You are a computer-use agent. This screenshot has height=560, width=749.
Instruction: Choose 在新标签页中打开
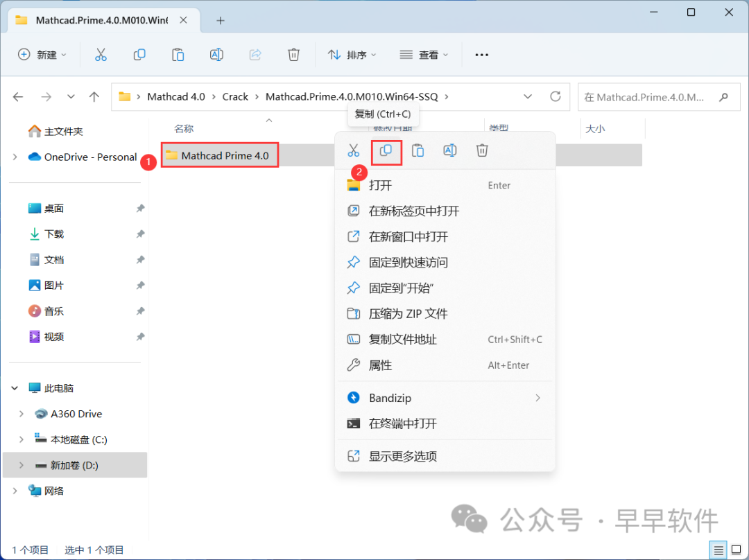pyautogui.click(x=445, y=211)
